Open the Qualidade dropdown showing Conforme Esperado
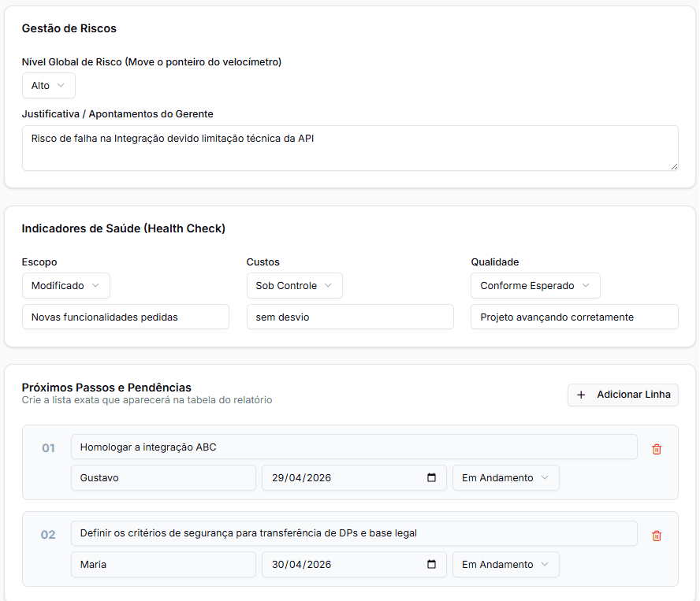This screenshot has width=700, height=601. (535, 286)
